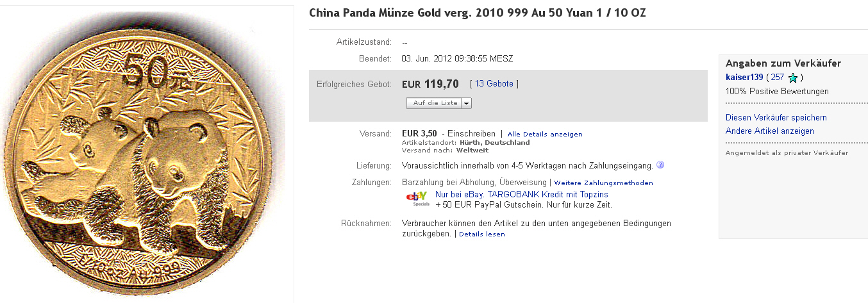Follow the TARGOBANK Kredit mit Topzins link
Screen dimensions: 868x303
(521, 194)
